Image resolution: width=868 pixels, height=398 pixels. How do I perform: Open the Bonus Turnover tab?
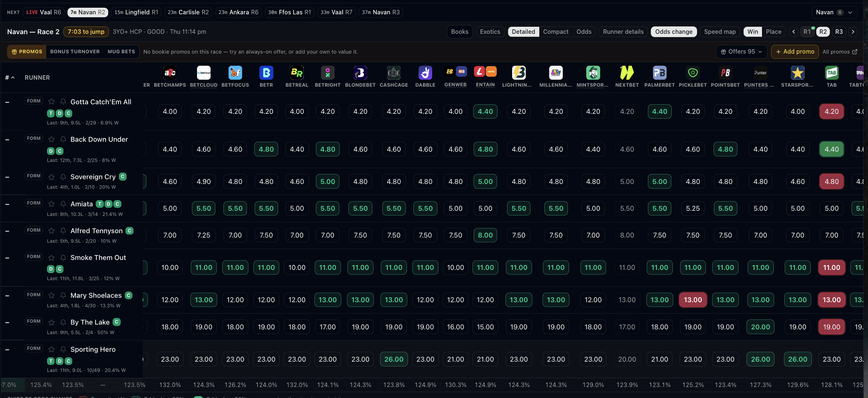click(75, 52)
